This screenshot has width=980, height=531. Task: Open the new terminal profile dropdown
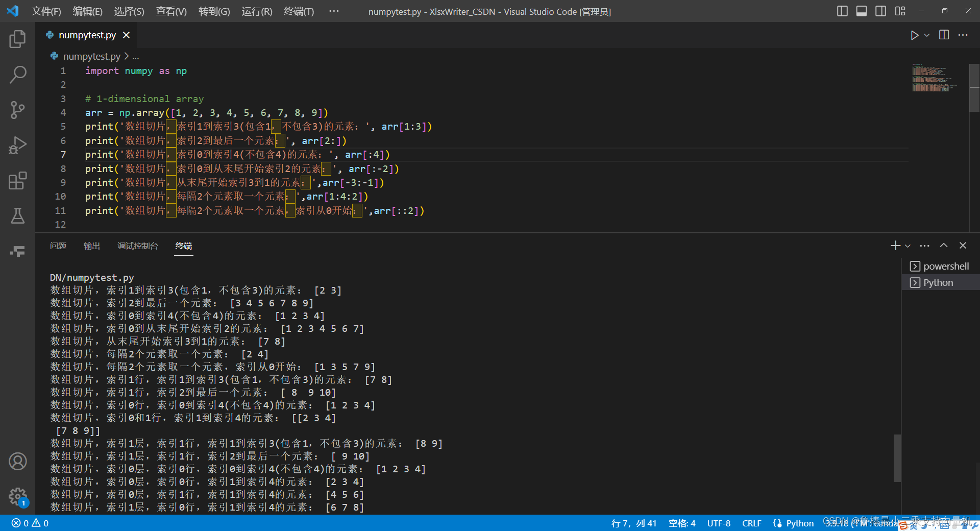point(908,246)
